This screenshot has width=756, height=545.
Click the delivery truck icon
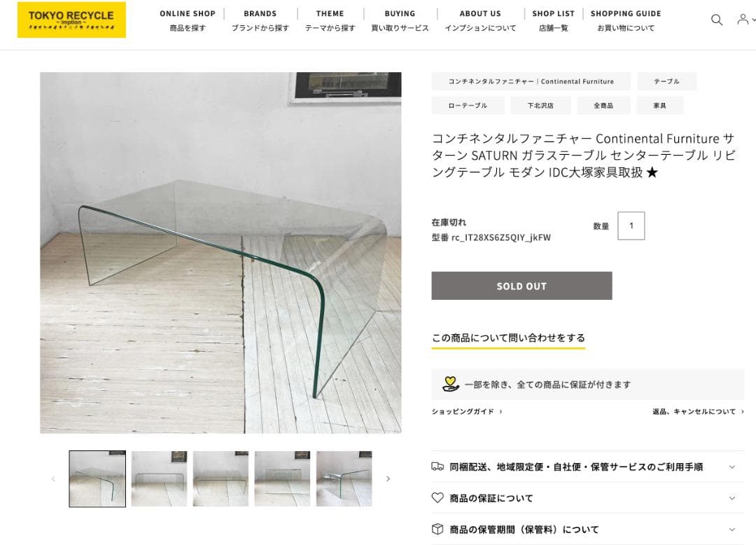[437, 467]
